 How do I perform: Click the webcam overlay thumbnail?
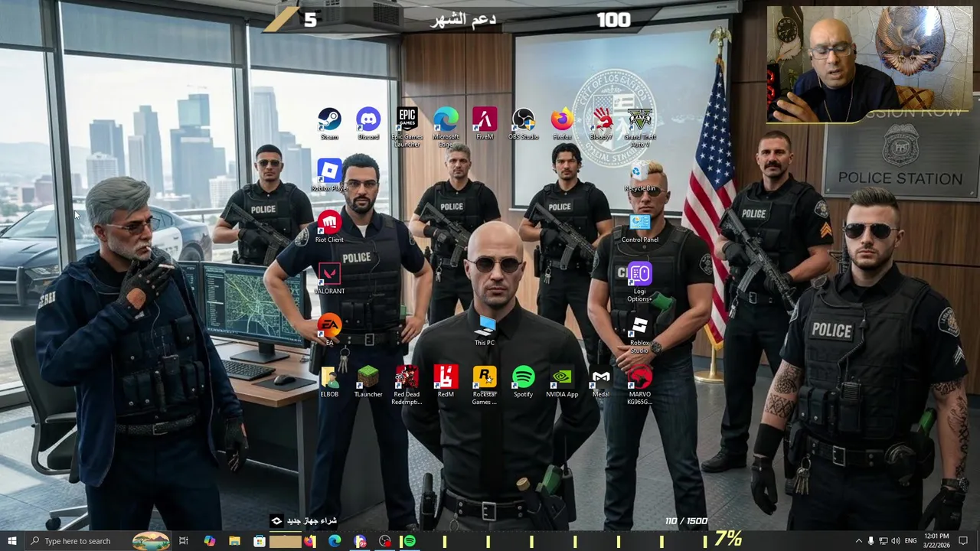[870, 65]
